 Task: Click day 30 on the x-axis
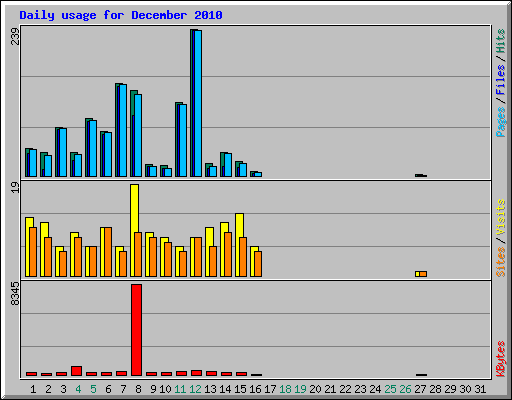(x=465, y=389)
